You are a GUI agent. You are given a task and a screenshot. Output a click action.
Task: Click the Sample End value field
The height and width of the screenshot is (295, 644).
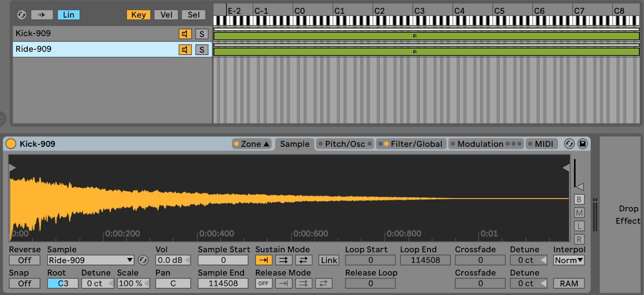(223, 283)
